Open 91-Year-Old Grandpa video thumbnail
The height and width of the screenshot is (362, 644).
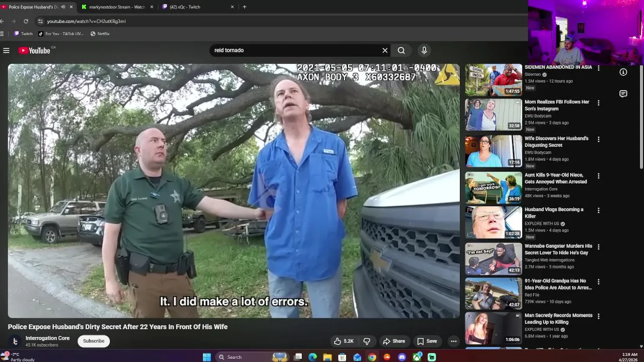494,294
